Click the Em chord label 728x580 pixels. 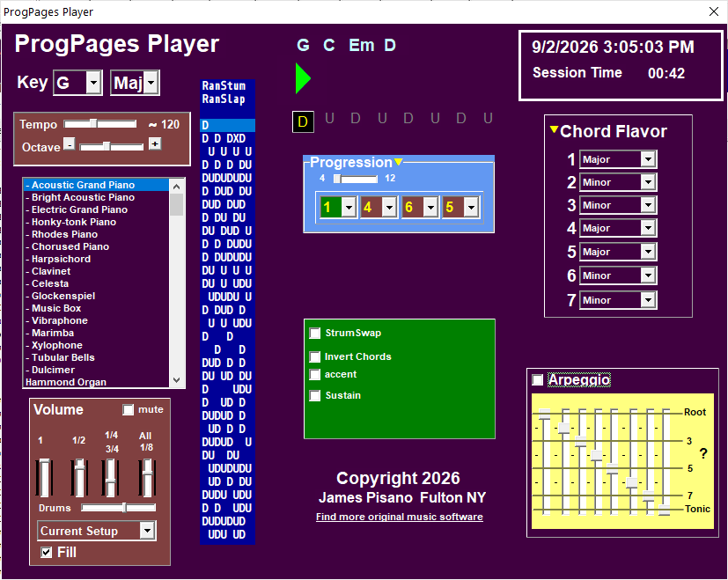pos(362,45)
